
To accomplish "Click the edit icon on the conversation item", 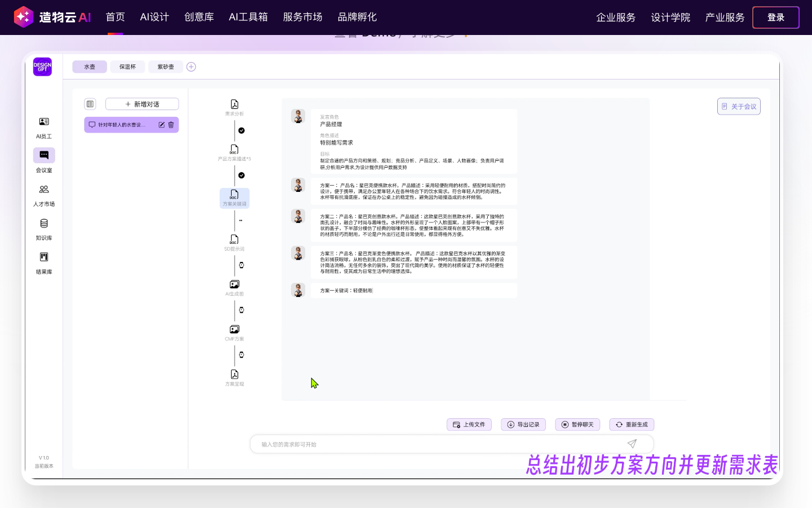I will coord(161,125).
